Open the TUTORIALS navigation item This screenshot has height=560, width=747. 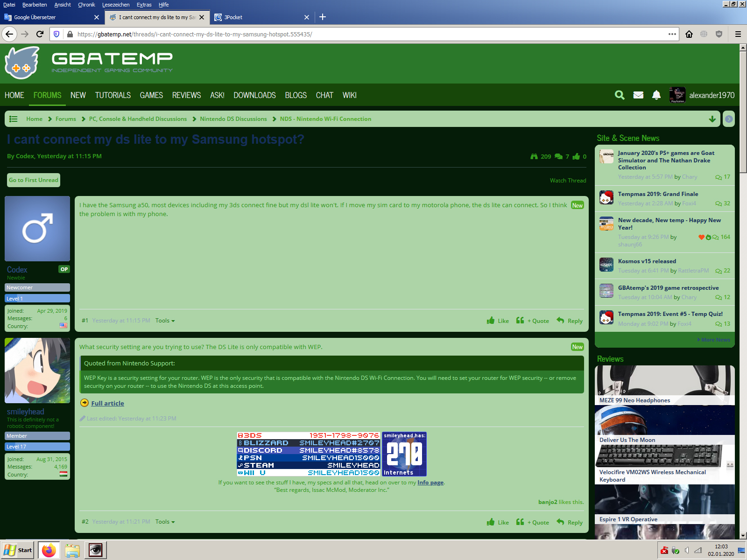(113, 95)
